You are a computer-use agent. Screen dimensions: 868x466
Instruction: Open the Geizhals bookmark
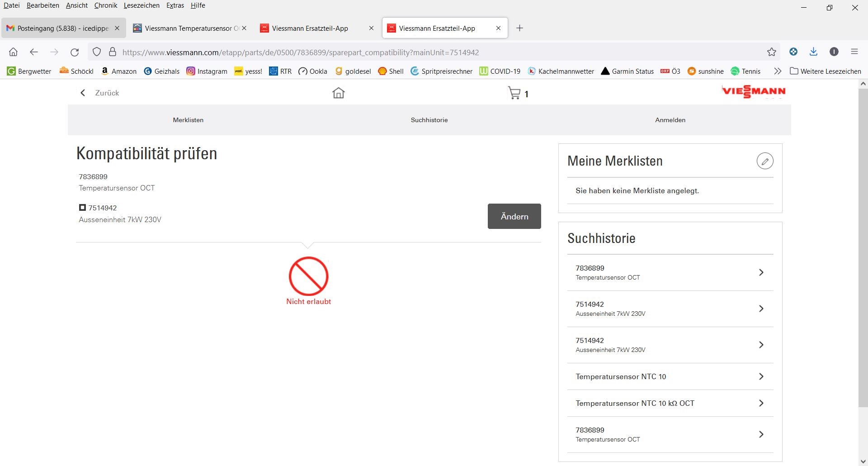(162, 71)
